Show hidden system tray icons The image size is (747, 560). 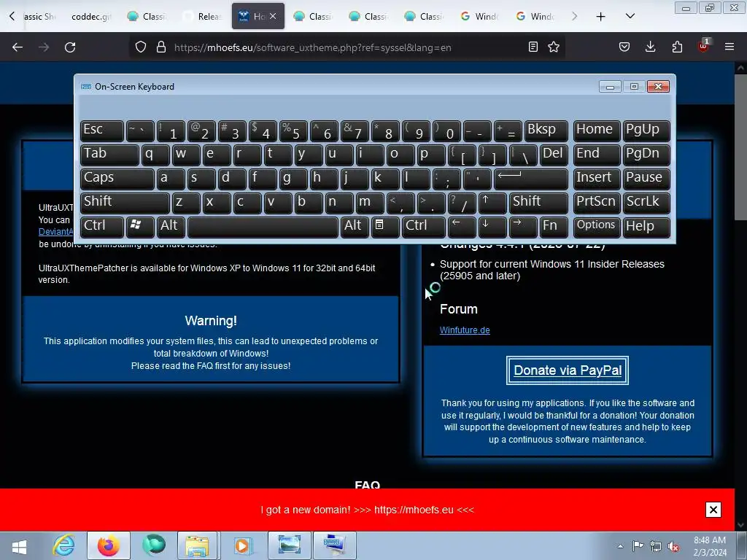pos(620,546)
